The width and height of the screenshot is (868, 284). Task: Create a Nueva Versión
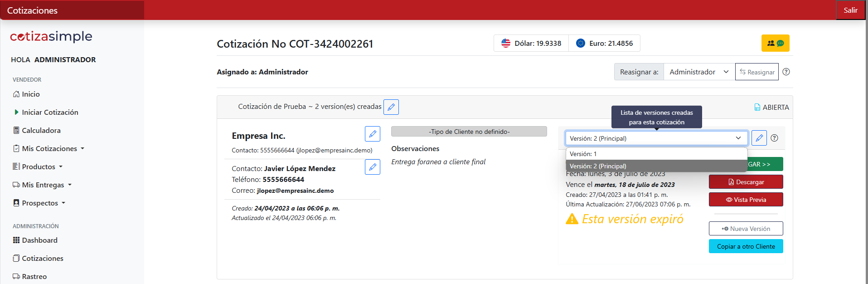[x=746, y=229]
